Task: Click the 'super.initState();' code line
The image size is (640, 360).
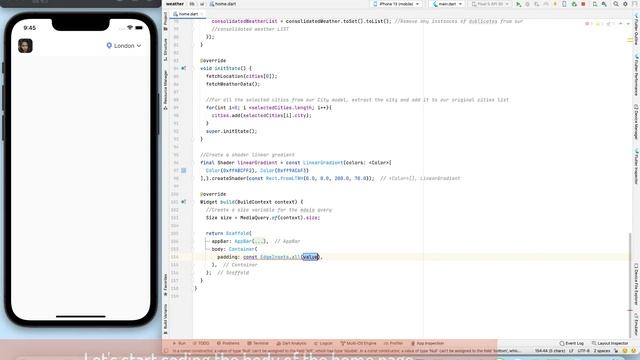Action: click(231, 131)
